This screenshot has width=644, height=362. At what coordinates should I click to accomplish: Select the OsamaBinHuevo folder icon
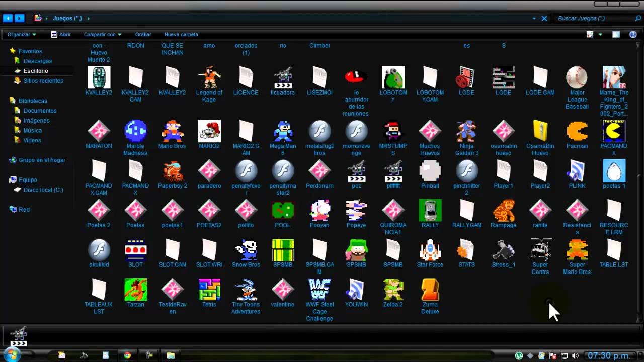[540, 131]
